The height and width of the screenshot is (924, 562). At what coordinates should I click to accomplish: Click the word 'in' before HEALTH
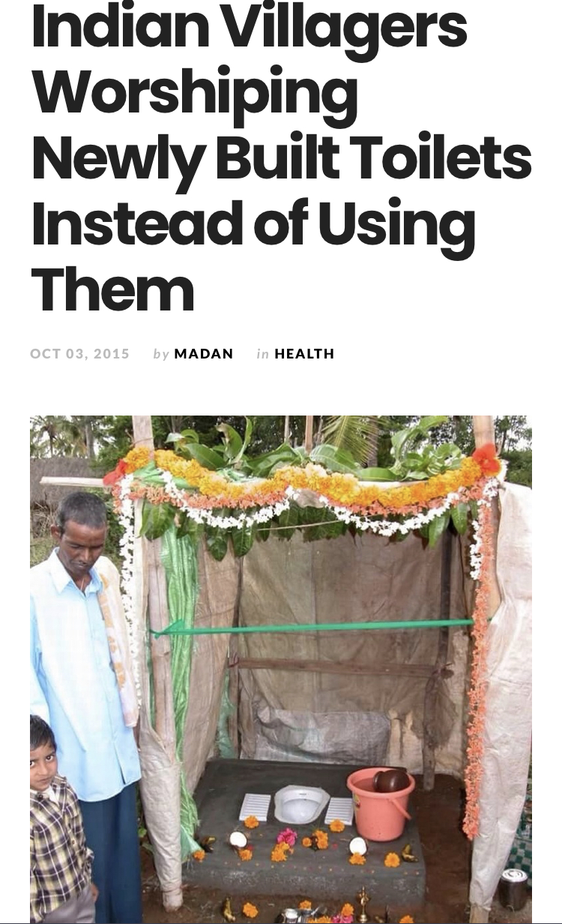point(262,353)
